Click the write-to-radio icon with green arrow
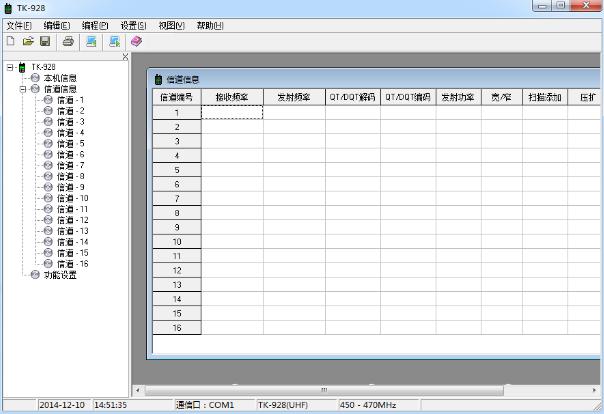Screen dimensions: 604x414 115,41
